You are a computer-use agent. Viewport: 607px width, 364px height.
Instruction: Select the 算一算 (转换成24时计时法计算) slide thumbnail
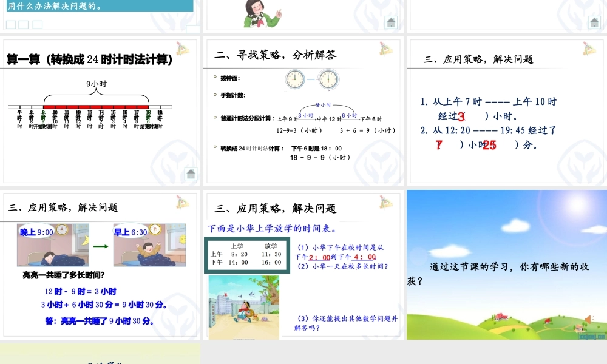[x=100, y=111]
